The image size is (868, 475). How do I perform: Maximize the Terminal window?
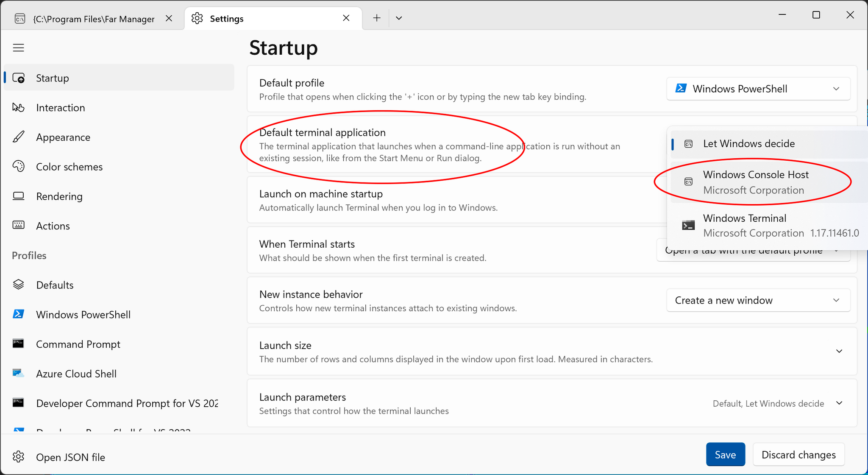(x=816, y=15)
